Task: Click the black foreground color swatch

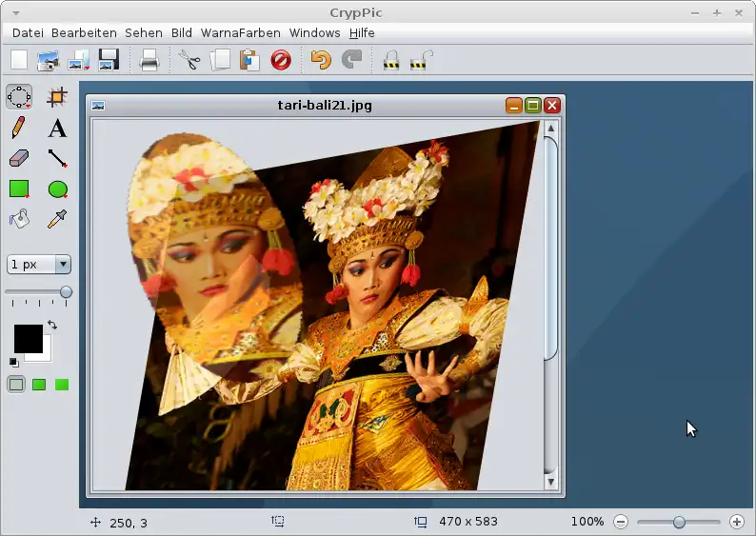Action: [x=28, y=338]
